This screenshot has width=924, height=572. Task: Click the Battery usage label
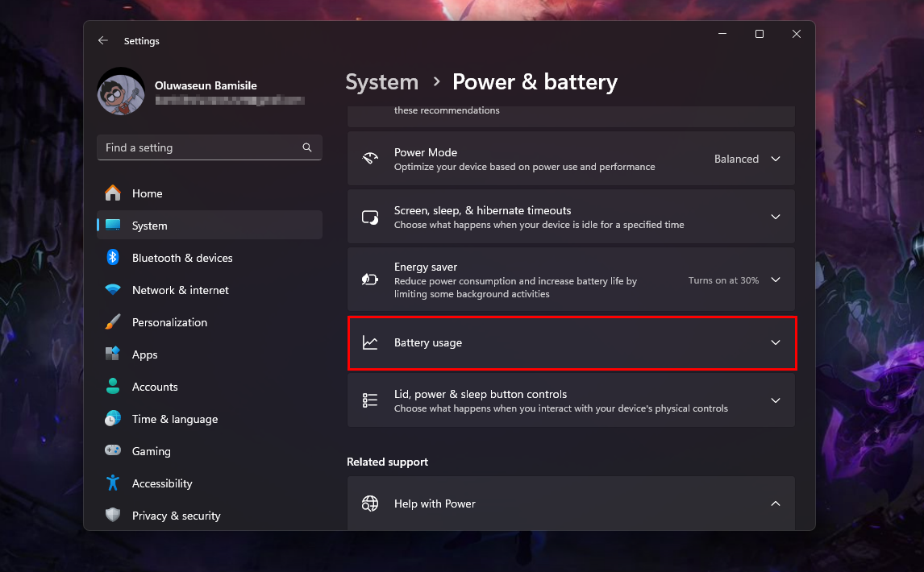(x=428, y=343)
